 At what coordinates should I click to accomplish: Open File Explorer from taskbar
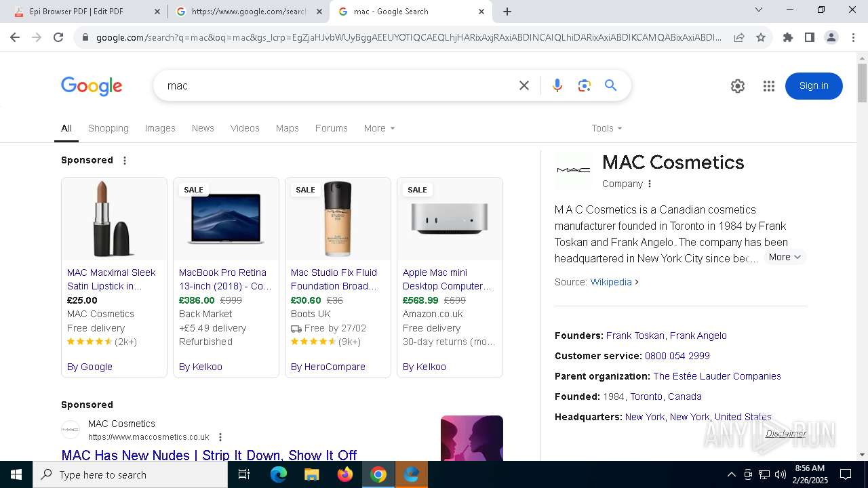312,474
